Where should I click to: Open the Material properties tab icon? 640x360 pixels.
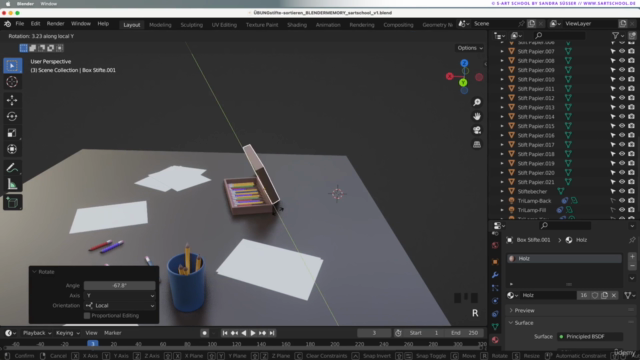(x=495, y=340)
